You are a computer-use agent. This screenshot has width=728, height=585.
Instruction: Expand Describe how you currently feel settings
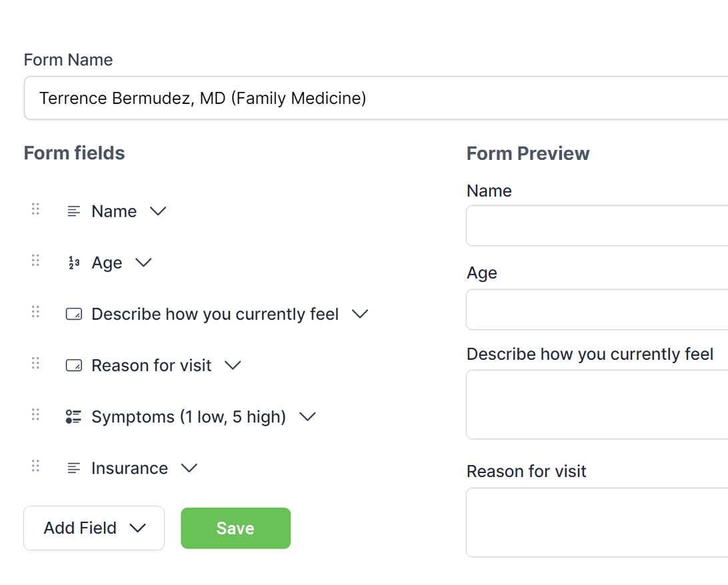click(360, 314)
